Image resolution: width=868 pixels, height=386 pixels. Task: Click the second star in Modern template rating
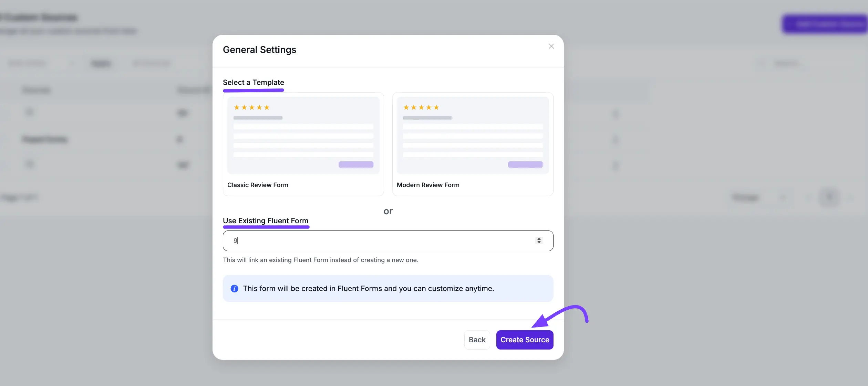point(414,107)
